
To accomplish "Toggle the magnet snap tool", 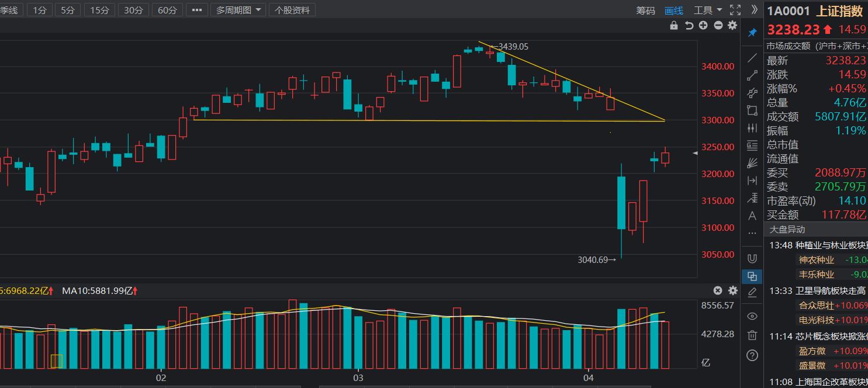I will [x=752, y=258].
